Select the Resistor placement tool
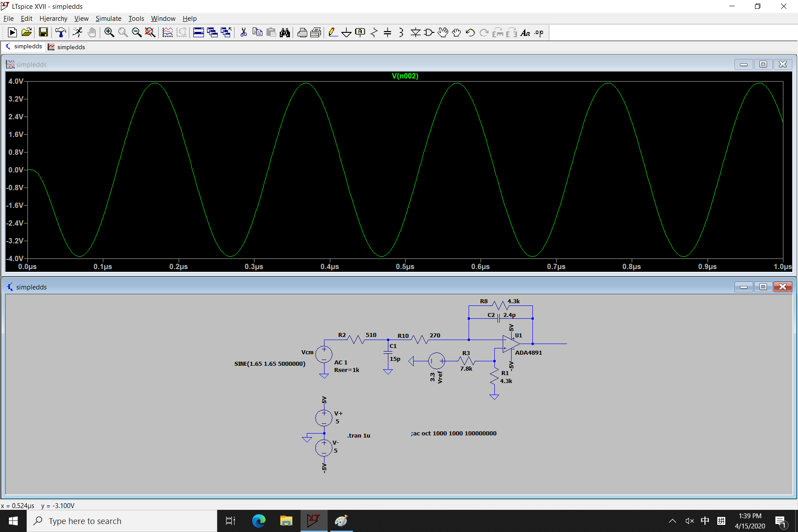798x532 pixels. (x=374, y=32)
